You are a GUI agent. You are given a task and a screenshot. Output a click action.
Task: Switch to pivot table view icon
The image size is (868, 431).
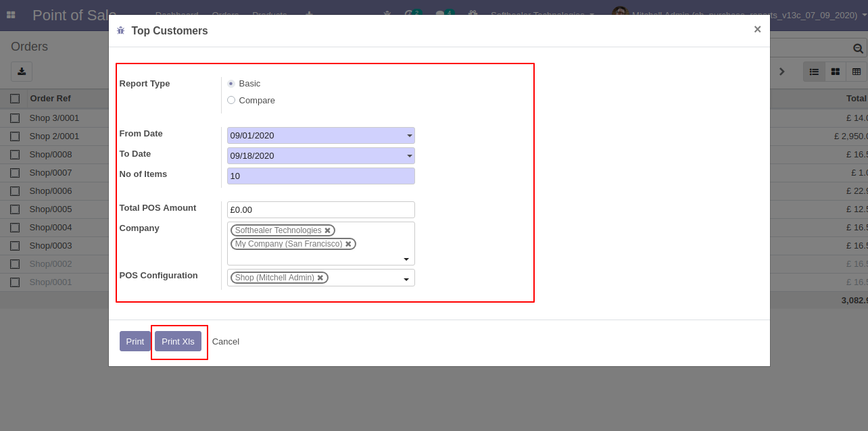[857, 72]
